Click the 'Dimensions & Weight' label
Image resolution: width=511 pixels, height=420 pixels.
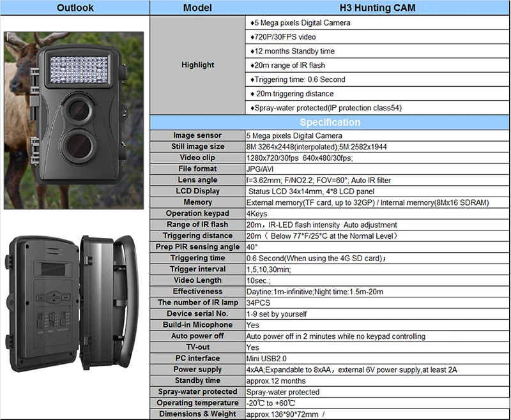coord(197,414)
